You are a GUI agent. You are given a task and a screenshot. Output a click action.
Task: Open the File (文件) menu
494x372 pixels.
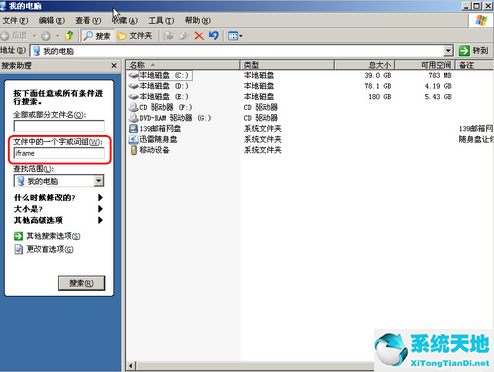click(x=15, y=21)
